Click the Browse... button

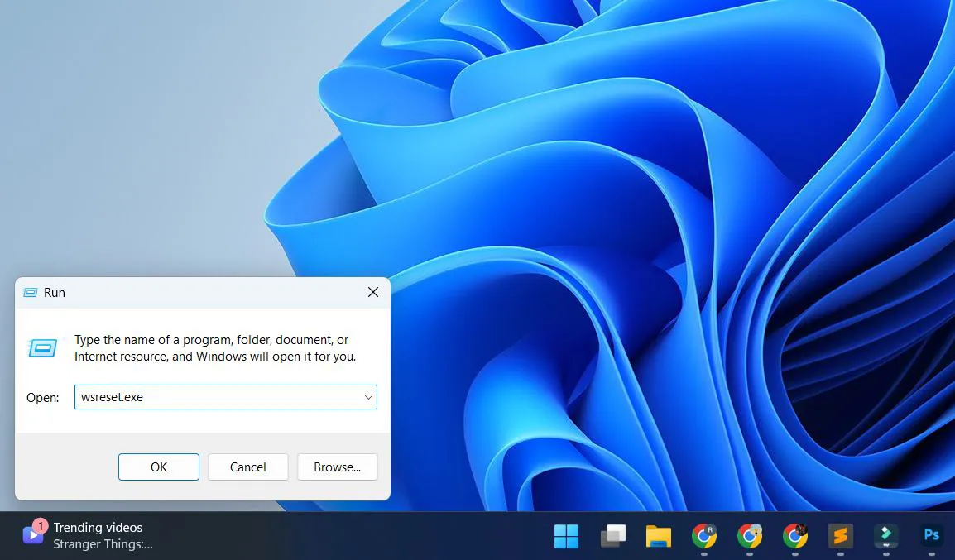(x=337, y=467)
